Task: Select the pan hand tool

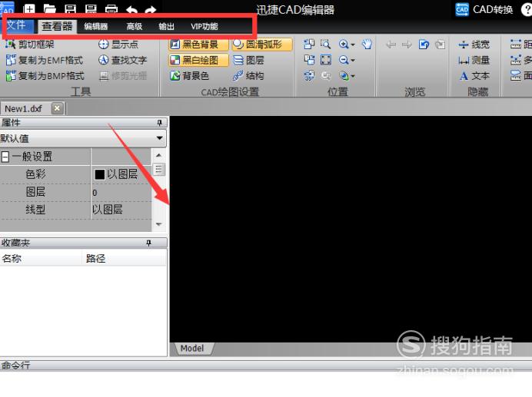Action: click(x=367, y=44)
